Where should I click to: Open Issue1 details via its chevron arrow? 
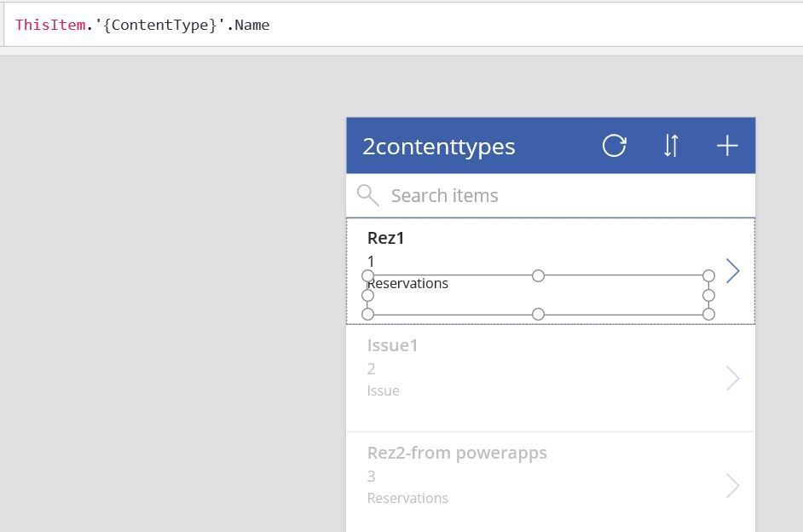733,379
